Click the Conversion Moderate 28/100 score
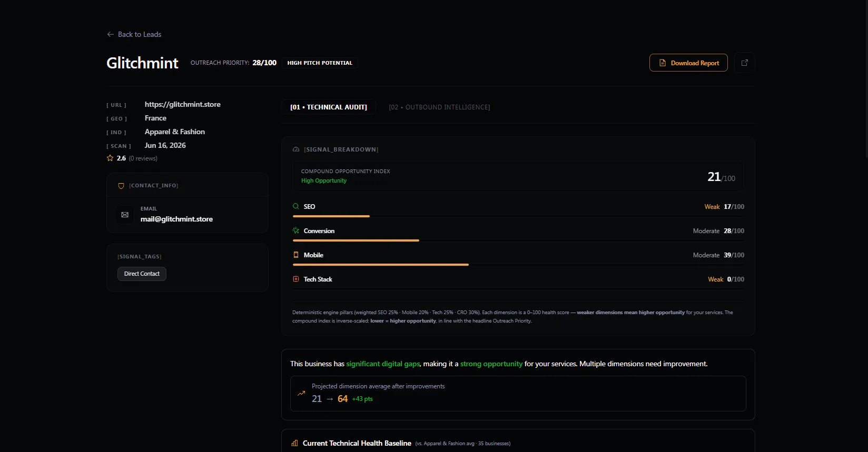The width and height of the screenshot is (868, 452). [x=718, y=231]
